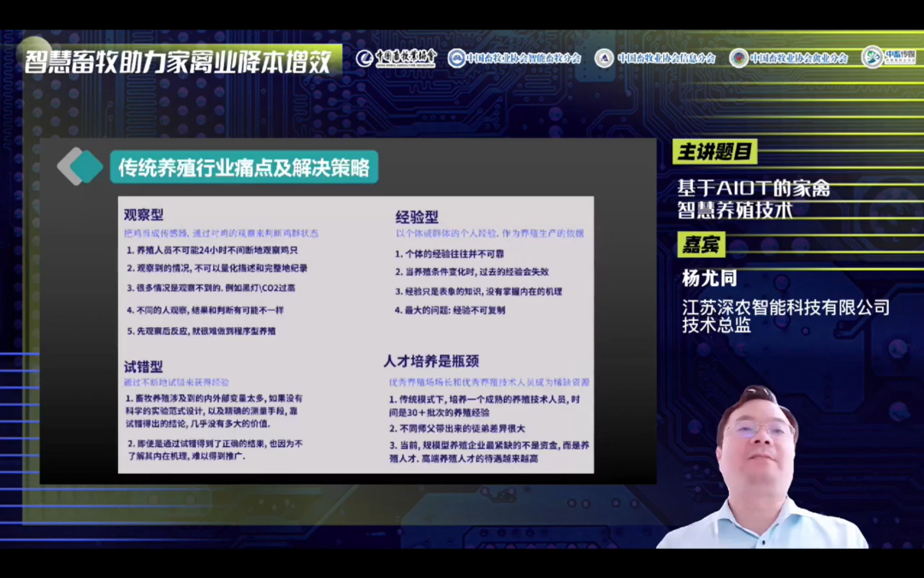
Task: Click the topic text 基于AIOT的家禽智慧养殖技术
Action: (x=753, y=199)
